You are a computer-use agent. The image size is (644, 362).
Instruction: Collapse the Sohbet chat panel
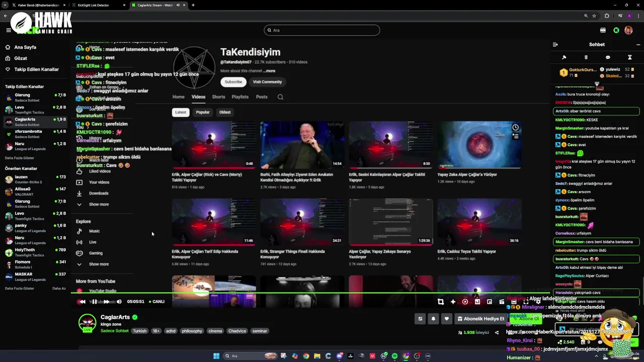click(555, 44)
